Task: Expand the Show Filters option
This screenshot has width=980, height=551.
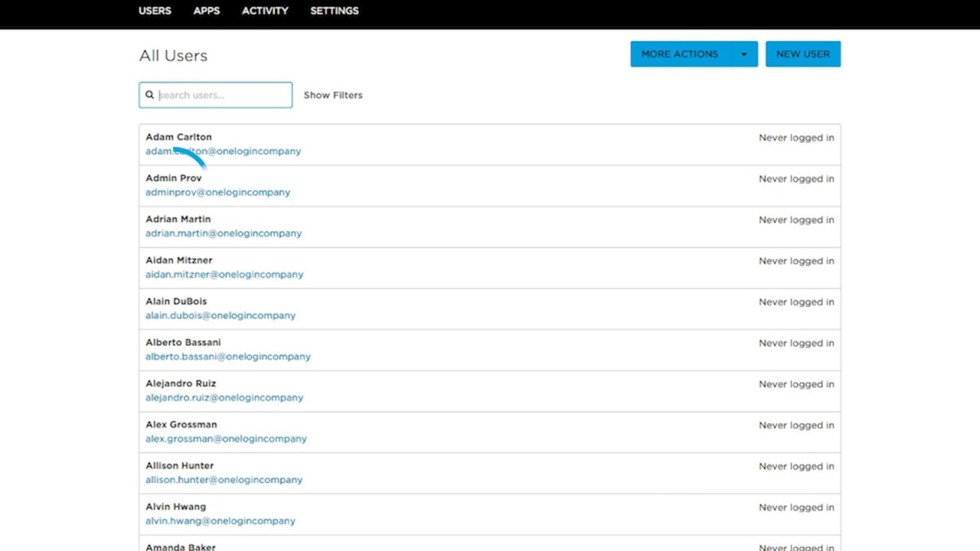Action: click(x=333, y=95)
